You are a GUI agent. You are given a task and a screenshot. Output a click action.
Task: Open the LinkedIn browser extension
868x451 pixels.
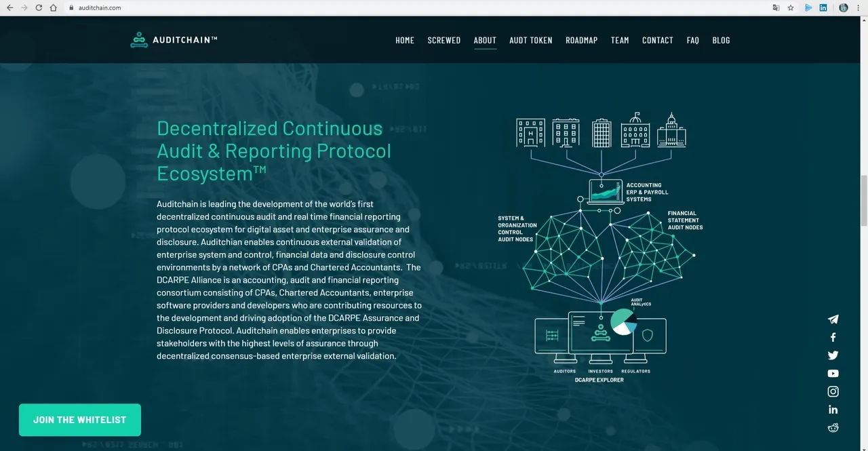823,7
